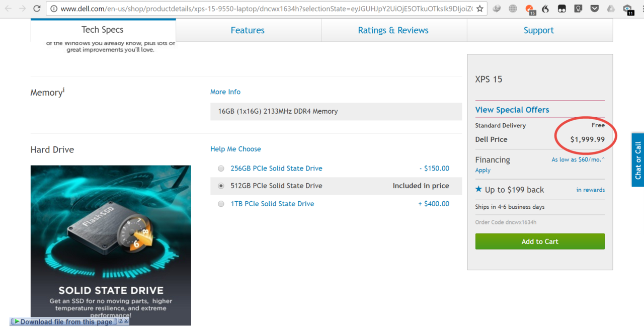This screenshot has height=329, width=644.
Task: Click the green play arrow on download bar
Action: [16, 321]
